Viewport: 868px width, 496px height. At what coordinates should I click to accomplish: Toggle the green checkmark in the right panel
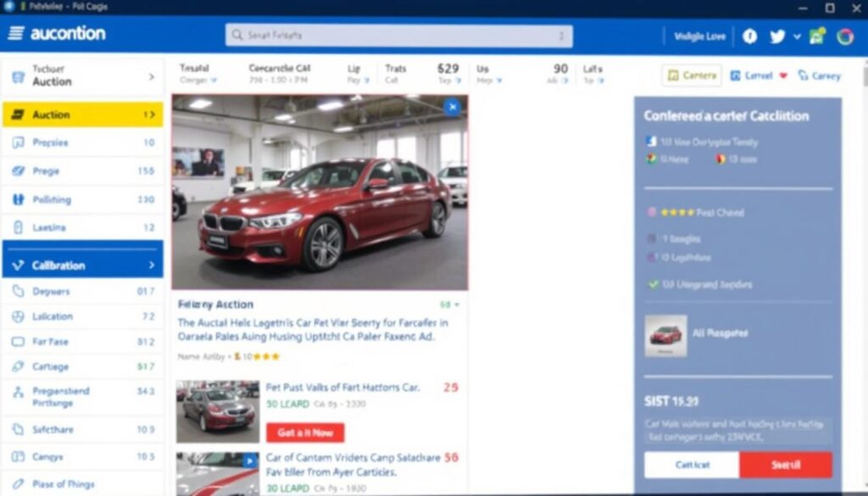(x=653, y=285)
